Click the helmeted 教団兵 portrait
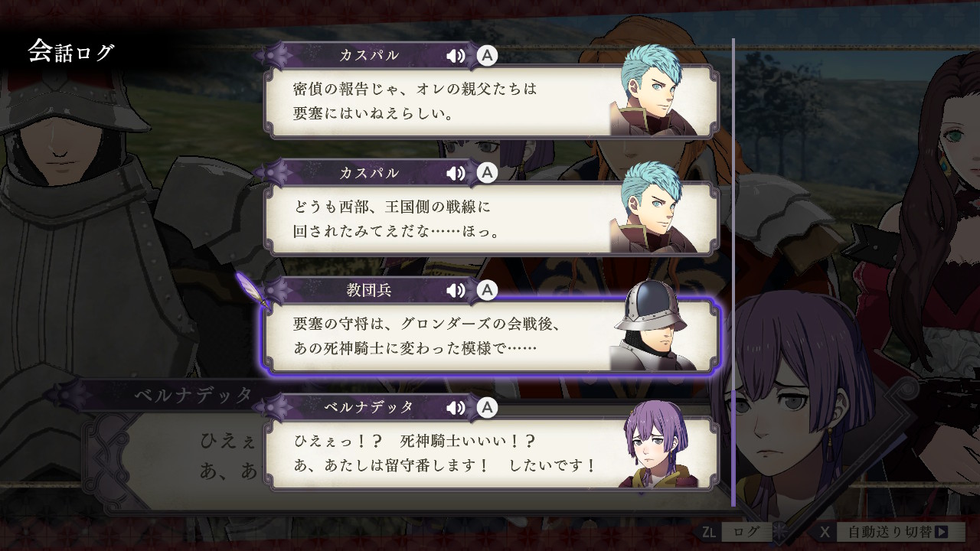 pyautogui.click(x=652, y=325)
